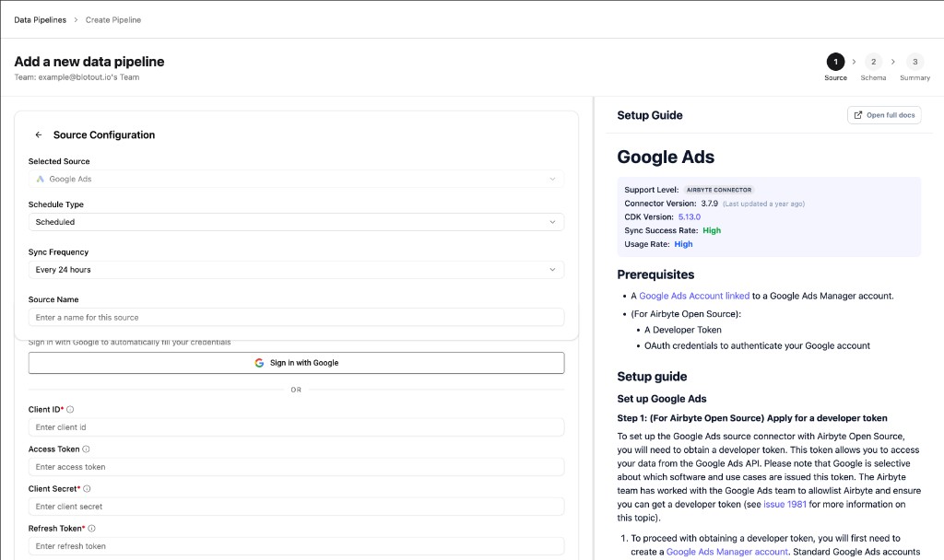
Task: Click the Google Ads logo in Selected Source
Action: pyautogui.click(x=41, y=180)
